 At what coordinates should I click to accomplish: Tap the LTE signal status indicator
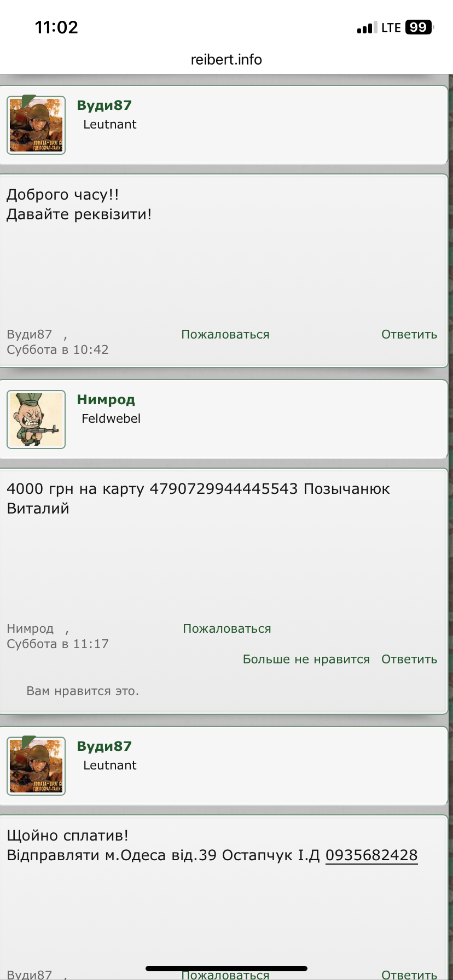tap(379, 27)
